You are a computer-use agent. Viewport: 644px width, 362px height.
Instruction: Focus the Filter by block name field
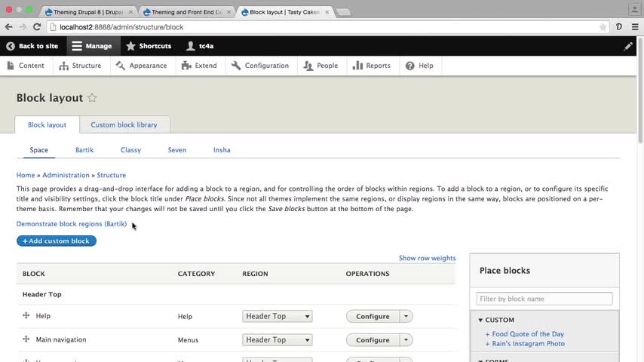point(544,299)
